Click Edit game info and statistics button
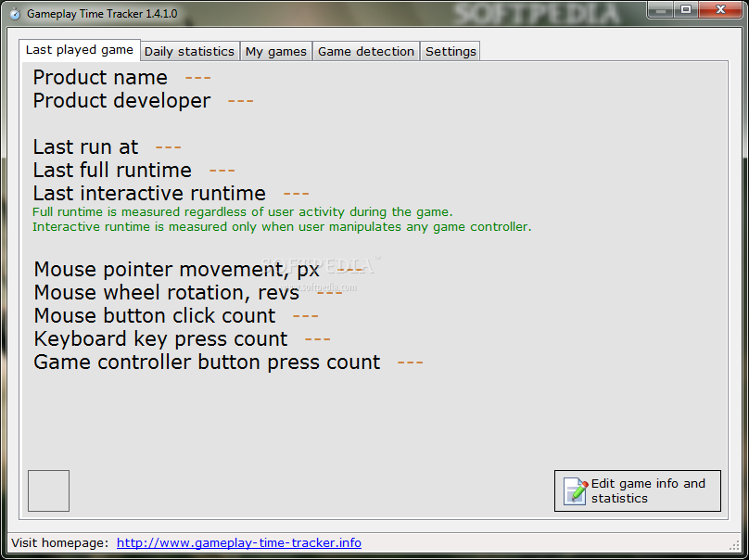749x560 pixels. coord(637,490)
